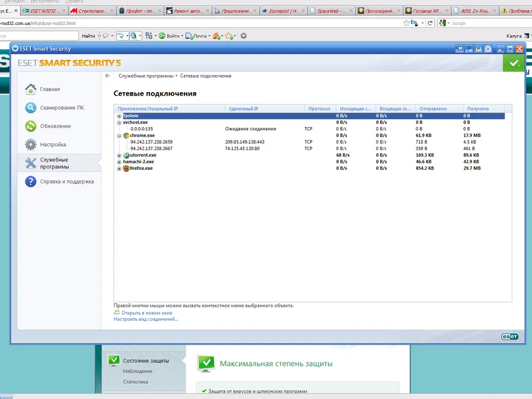Sort by Удаленный IP column header
This screenshot has height=399, width=532.
coord(243,109)
